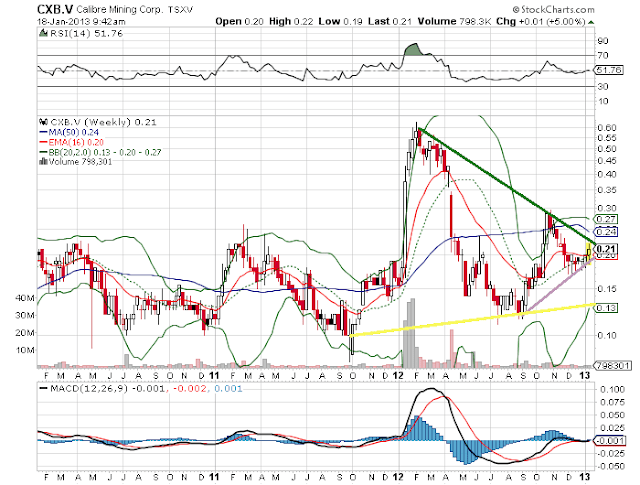
Task: Click the 0.10 price axis label
Action: click(607, 335)
